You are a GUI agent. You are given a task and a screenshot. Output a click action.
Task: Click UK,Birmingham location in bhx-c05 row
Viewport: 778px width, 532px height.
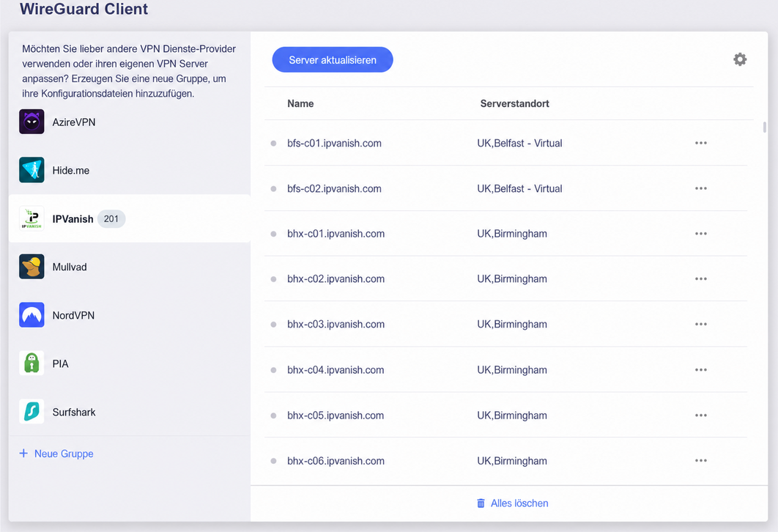tap(512, 415)
